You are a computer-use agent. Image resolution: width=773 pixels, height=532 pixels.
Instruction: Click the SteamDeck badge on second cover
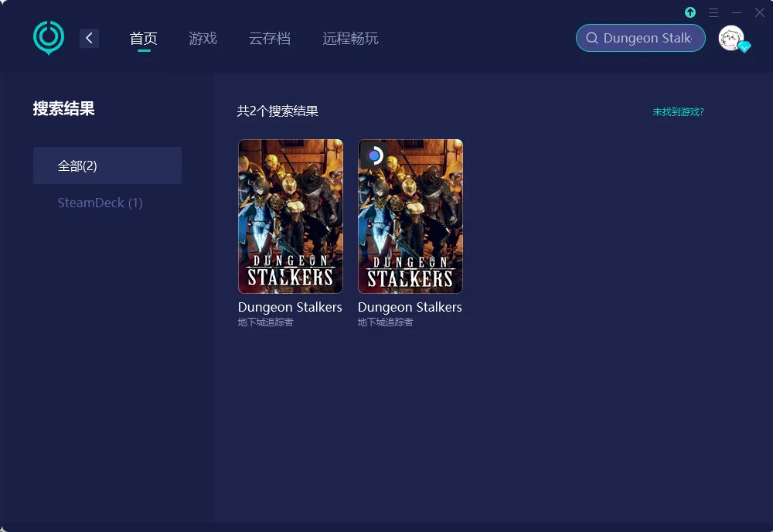click(x=374, y=155)
